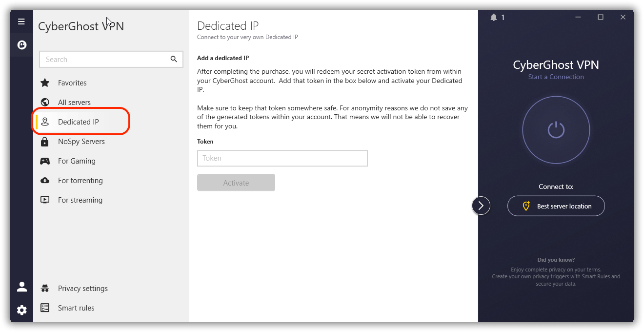The width and height of the screenshot is (644, 332).
Task: Maximize the CyberGhost window
Action: pos(601,18)
